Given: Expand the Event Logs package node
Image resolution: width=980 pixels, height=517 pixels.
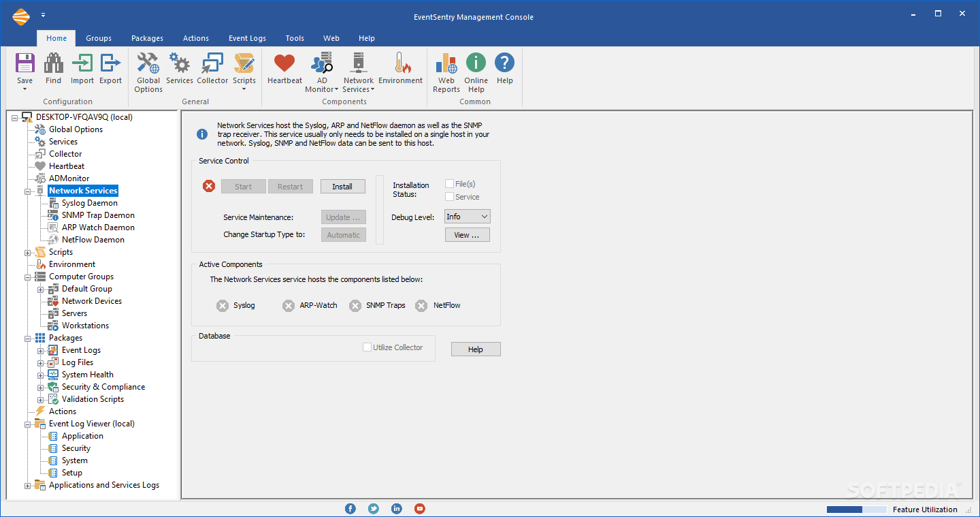Looking at the screenshot, I should pyautogui.click(x=41, y=350).
